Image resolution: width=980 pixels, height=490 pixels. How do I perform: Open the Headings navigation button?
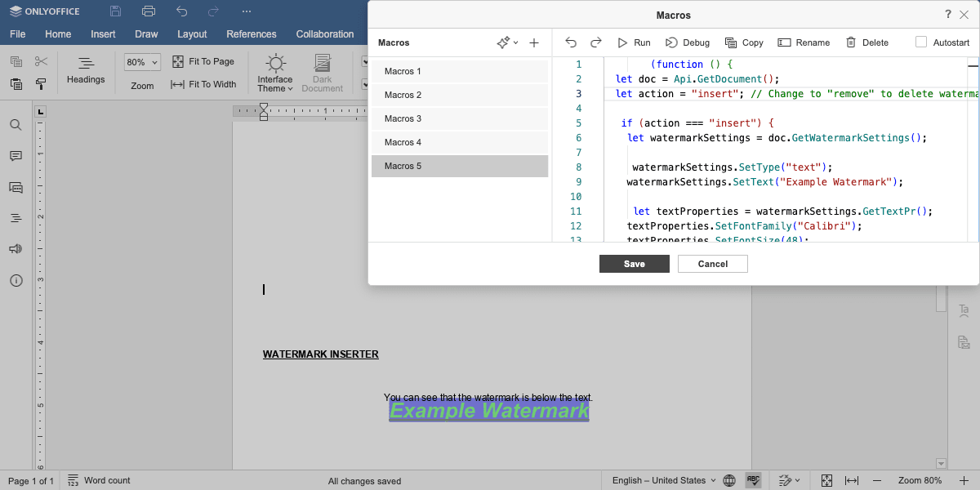tap(86, 70)
